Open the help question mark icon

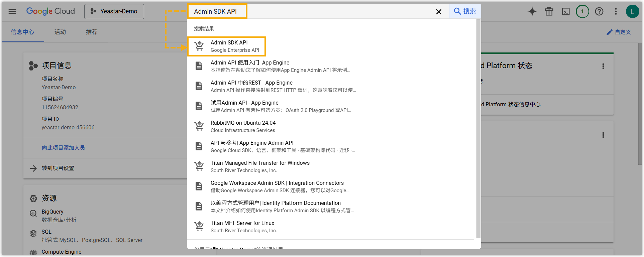tap(599, 11)
